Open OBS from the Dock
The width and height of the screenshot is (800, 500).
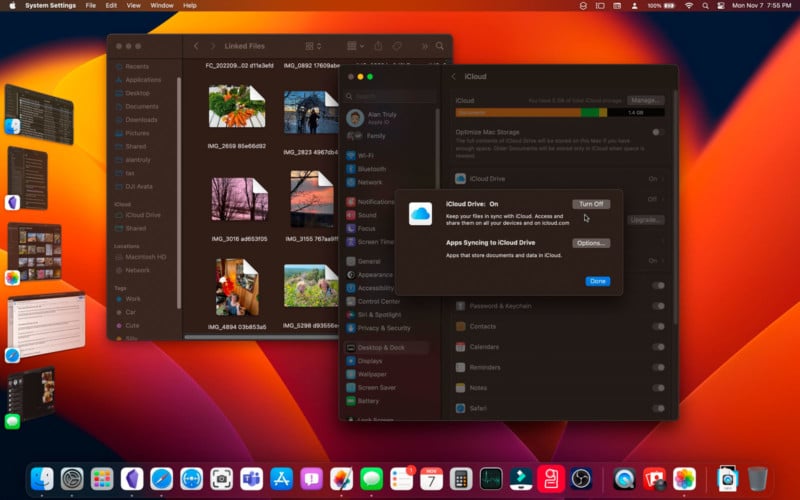point(581,479)
